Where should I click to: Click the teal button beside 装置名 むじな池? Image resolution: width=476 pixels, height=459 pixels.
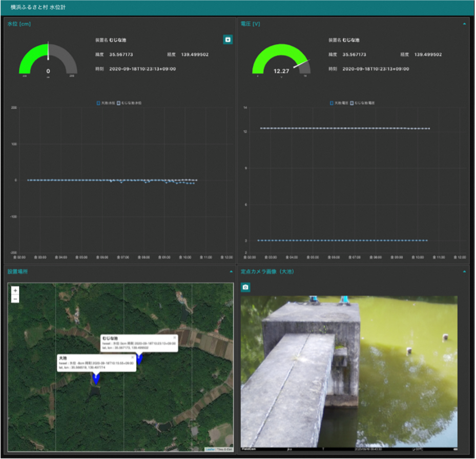tap(227, 39)
